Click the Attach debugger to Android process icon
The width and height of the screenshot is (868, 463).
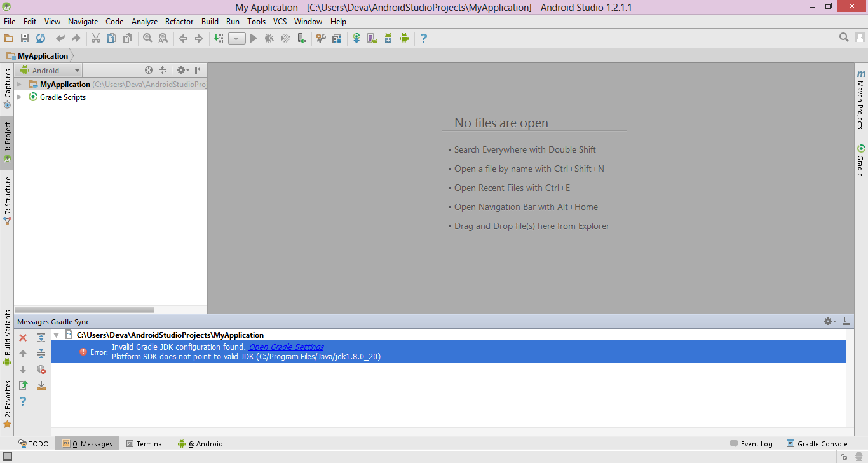(301, 38)
